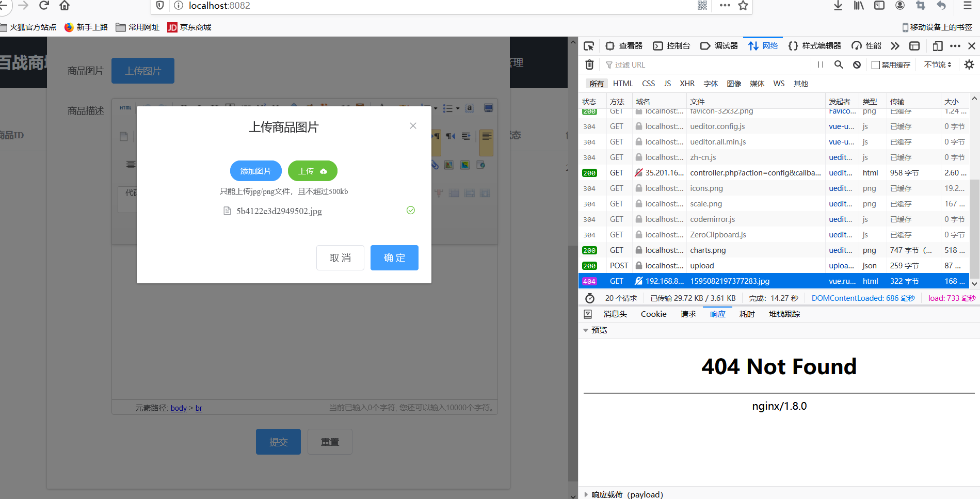
Task: Close the 上传商品图片 dialog with X
Action: tap(413, 125)
